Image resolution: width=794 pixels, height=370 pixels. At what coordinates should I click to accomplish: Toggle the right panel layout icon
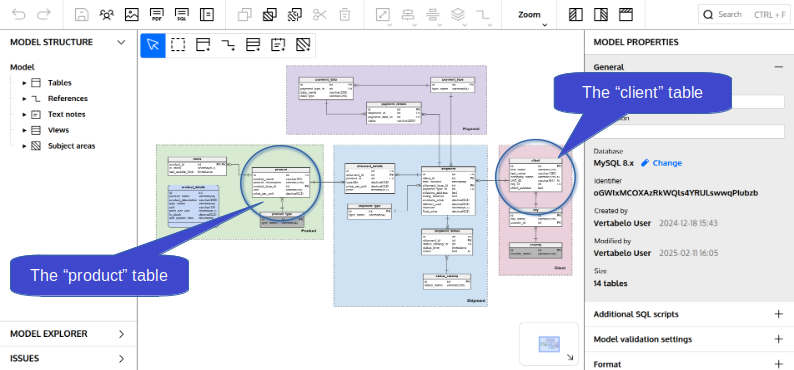tap(601, 15)
